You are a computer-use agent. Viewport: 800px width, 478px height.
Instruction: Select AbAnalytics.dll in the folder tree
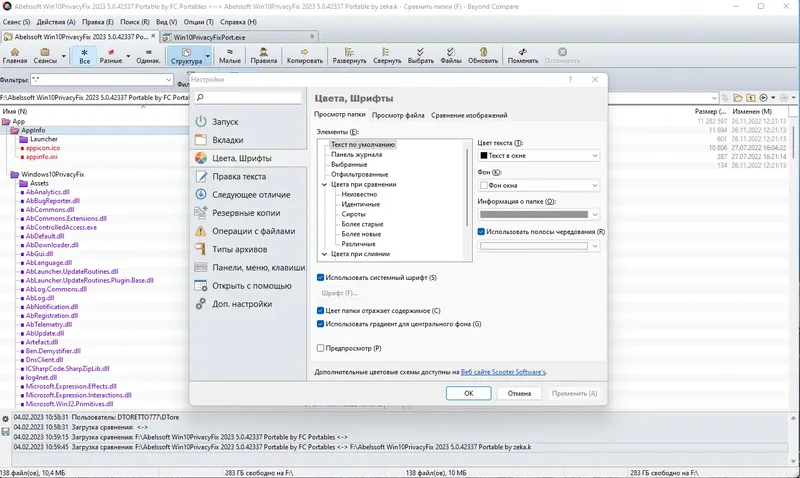(x=47, y=192)
